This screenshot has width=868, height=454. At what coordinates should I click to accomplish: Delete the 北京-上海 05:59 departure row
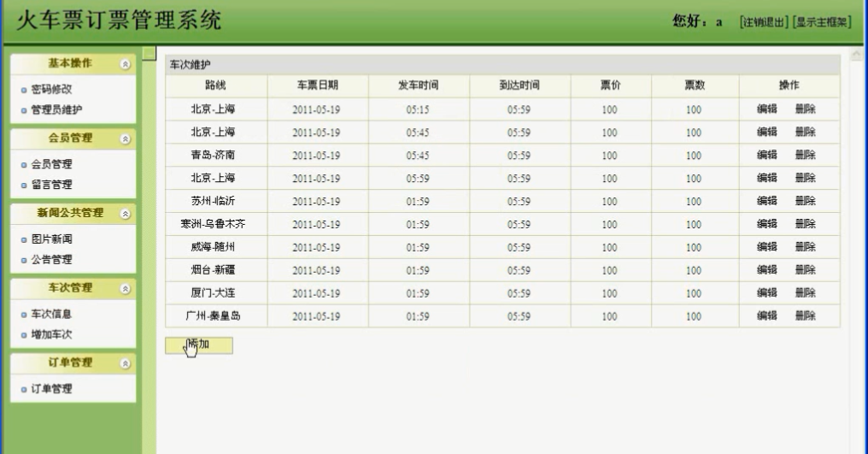(806, 178)
